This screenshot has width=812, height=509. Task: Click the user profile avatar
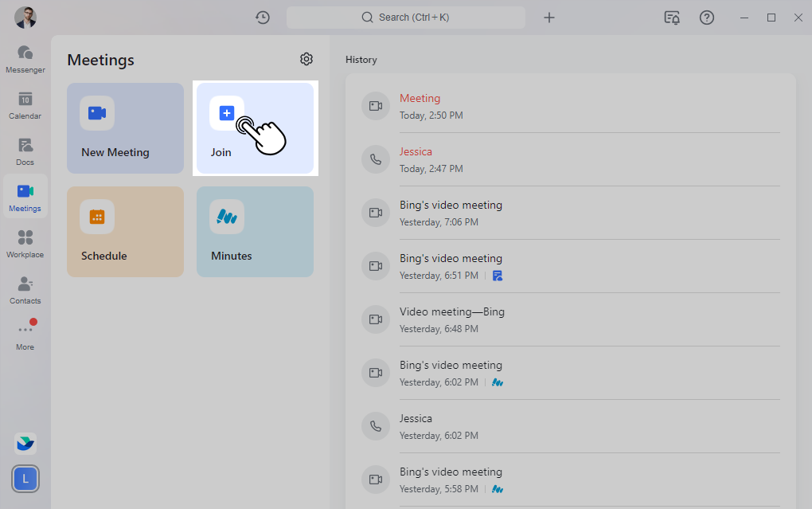click(25, 18)
